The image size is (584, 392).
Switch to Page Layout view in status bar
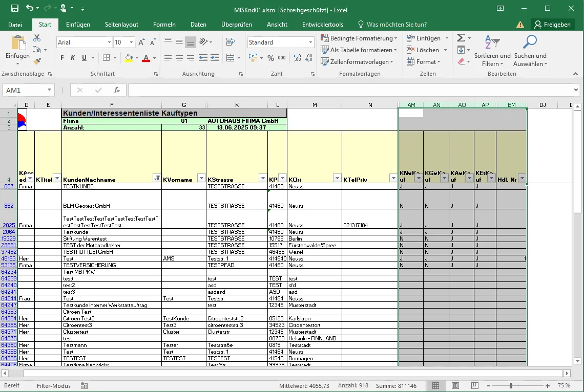[x=455, y=386]
